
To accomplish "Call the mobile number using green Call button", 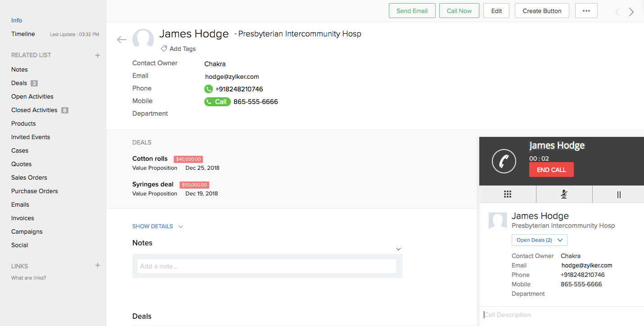I will click(217, 102).
